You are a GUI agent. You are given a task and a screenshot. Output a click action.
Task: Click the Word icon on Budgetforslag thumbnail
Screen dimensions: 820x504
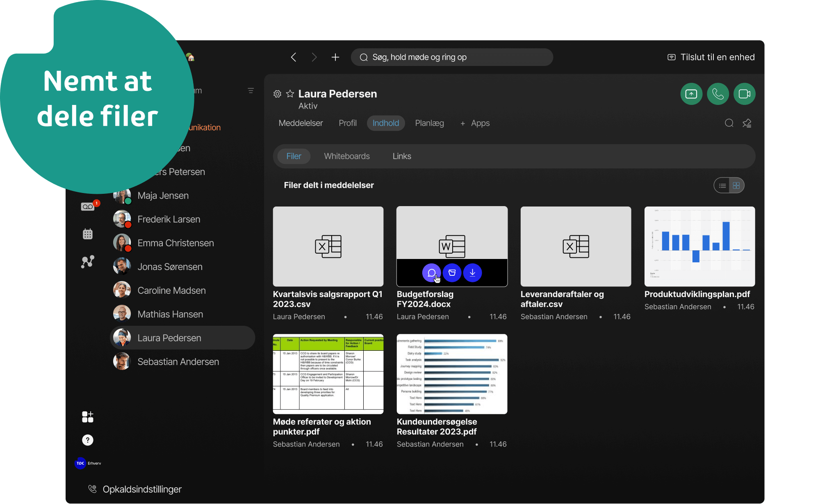pyautogui.click(x=452, y=246)
